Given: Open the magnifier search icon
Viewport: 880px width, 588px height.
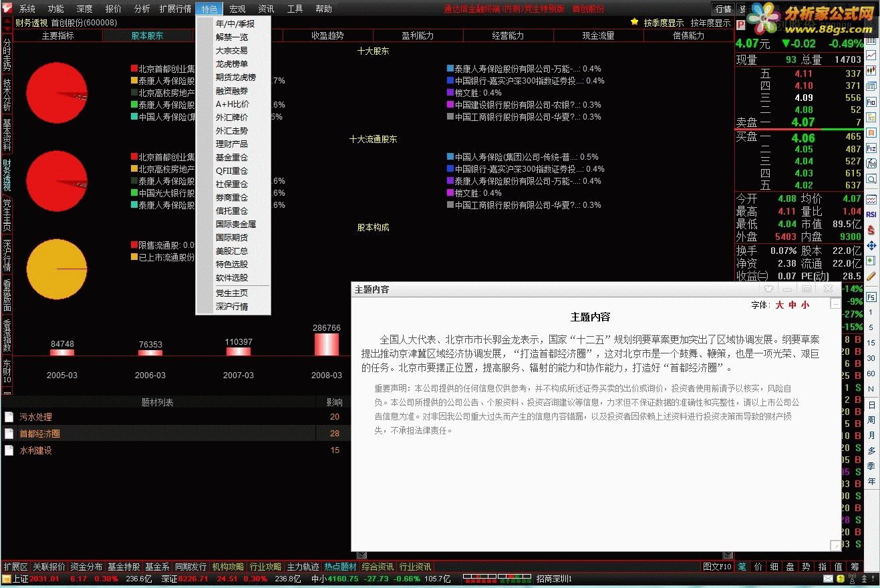Looking at the screenshot, I should (x=871, y=178).
